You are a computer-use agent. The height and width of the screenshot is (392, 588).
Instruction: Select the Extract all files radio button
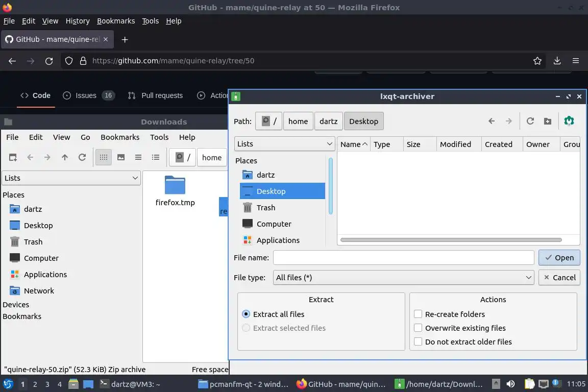246,314
